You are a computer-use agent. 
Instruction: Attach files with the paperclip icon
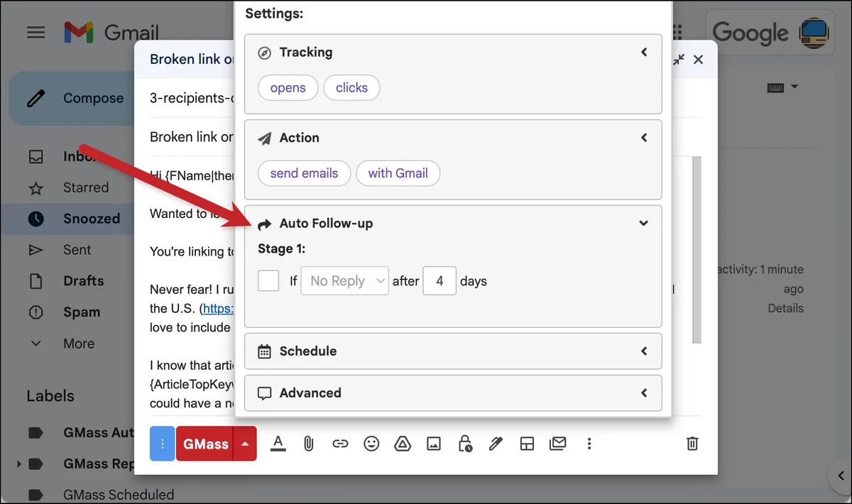click(x=309, y=444)
